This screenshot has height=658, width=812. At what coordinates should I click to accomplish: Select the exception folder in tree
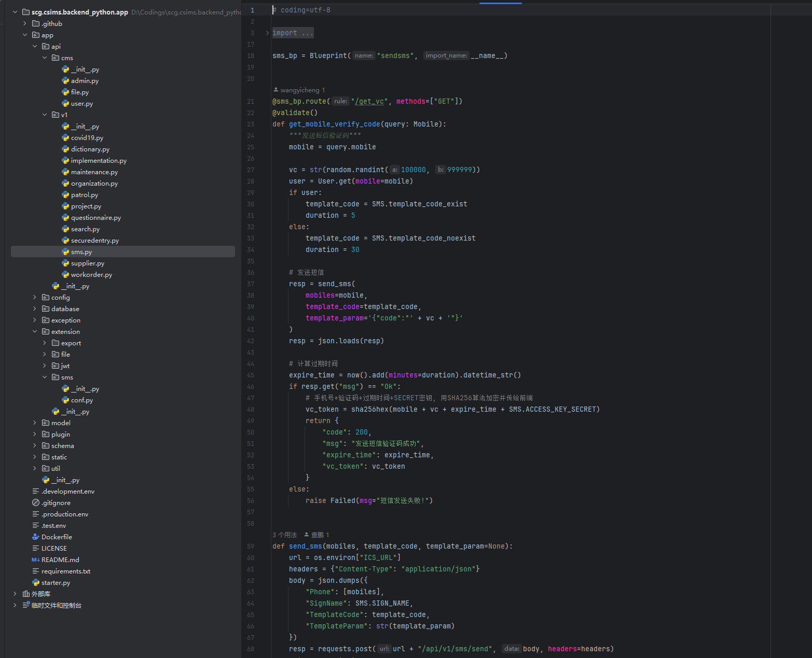[66, 320]
